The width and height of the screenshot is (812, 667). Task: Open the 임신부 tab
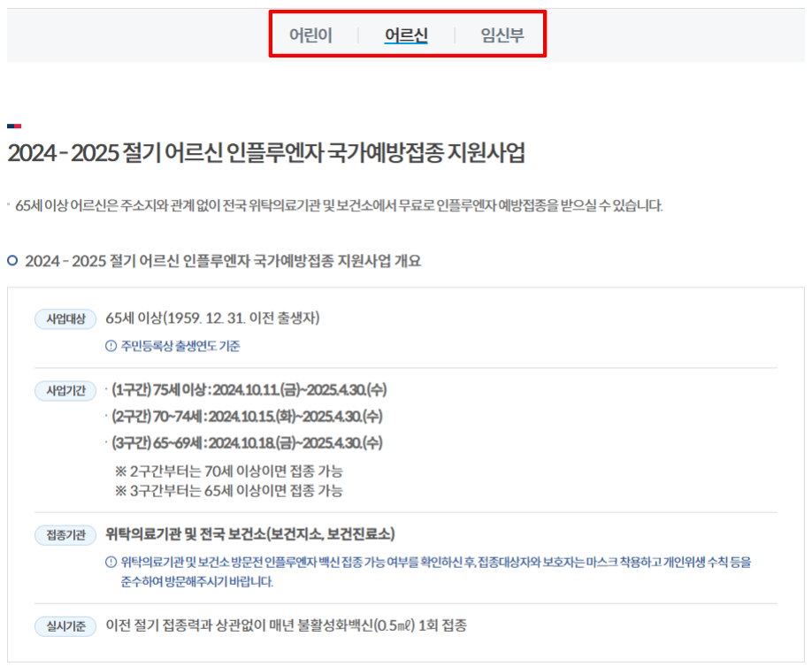(x=501, y=32)
